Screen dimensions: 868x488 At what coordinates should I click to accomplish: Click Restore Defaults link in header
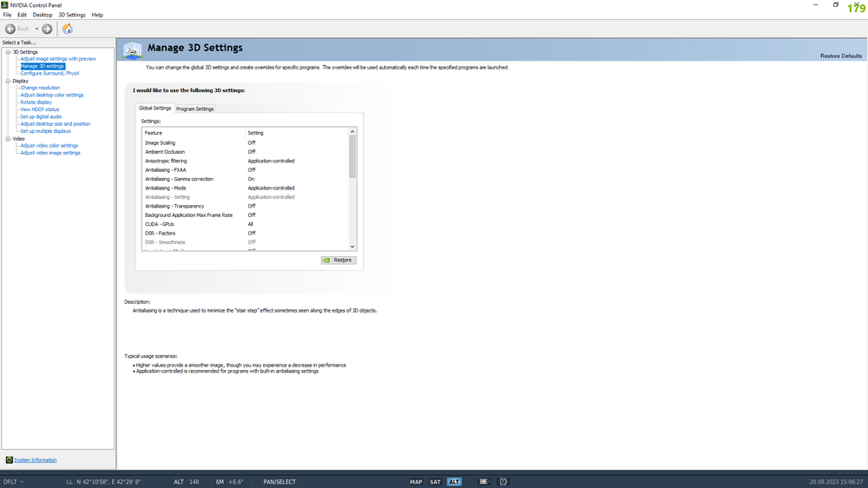click(x=841, y=56)
